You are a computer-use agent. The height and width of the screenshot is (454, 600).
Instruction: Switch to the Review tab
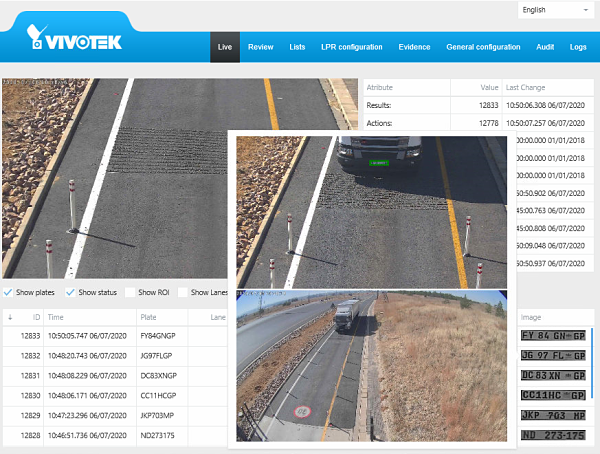tap(260, 47)
